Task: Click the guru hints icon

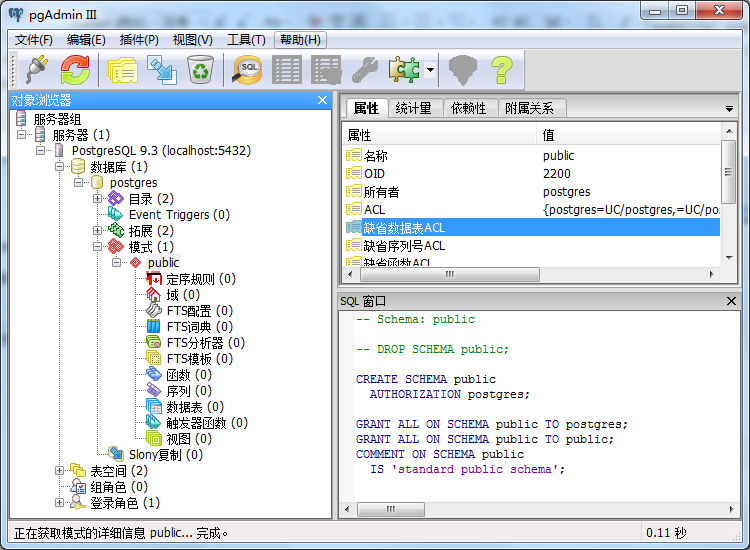Action: pos(463,70)
